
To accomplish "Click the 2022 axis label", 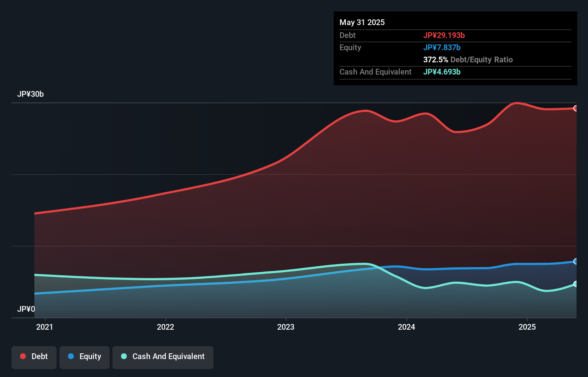I will tap(165, 327).
